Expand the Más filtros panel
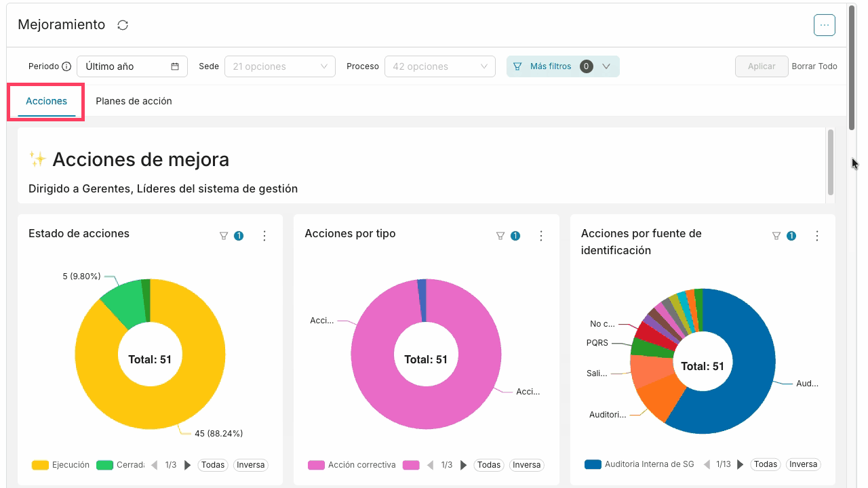Viewport: 868px width, 488px height. (563, 66)
